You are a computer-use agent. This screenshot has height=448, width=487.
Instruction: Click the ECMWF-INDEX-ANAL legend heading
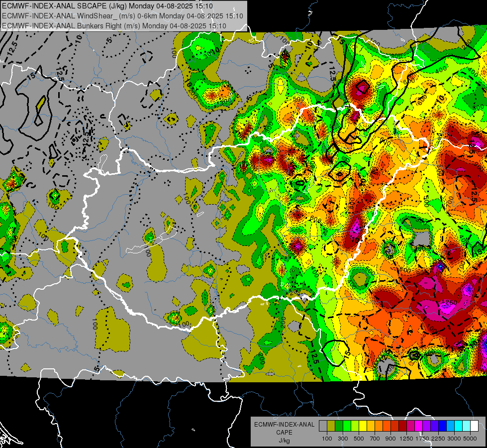pos(284,425)
